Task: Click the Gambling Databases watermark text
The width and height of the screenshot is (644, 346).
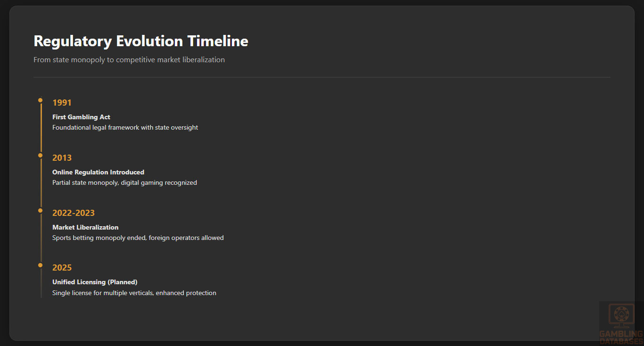Action: point(621,338)
